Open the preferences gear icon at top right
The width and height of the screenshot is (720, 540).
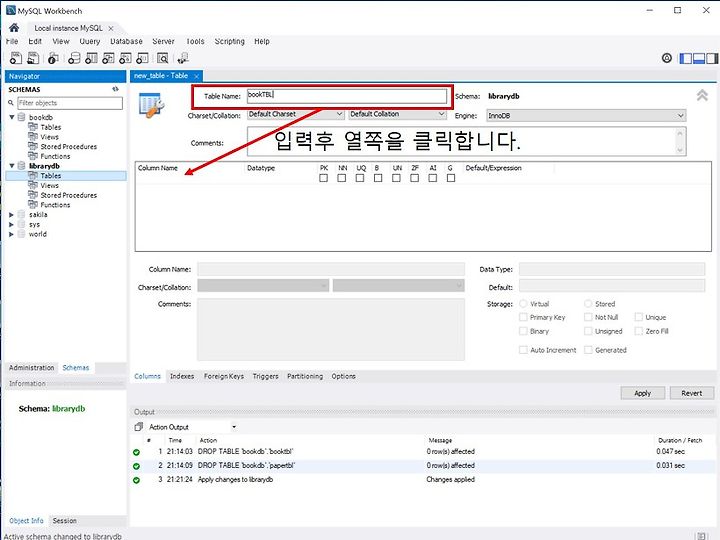click(x=667, y=58)
